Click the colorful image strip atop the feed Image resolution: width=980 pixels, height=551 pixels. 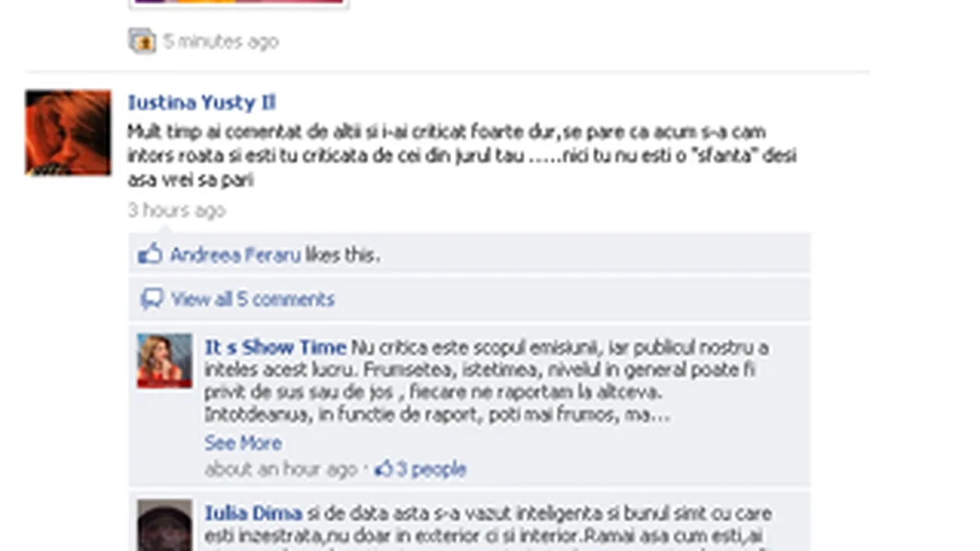239,4
